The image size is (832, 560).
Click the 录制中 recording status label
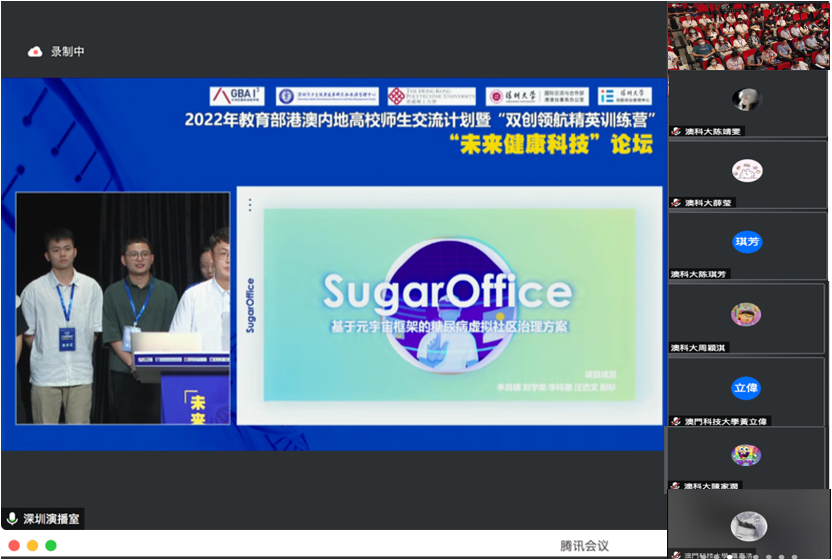(x=67, y=51)
